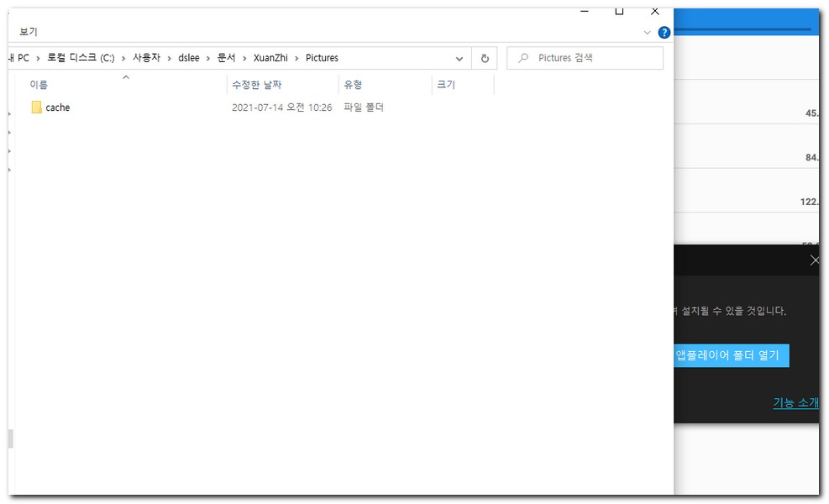This screenshot has height=504, width=829.
Task: Sort by 크기 column header
Action: point(445,86)
